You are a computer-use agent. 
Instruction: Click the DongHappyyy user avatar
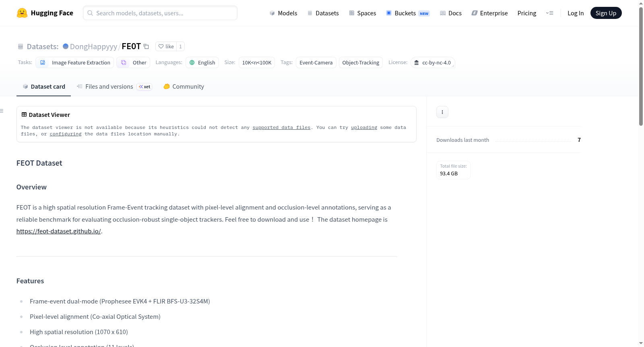tap(66, 46)
